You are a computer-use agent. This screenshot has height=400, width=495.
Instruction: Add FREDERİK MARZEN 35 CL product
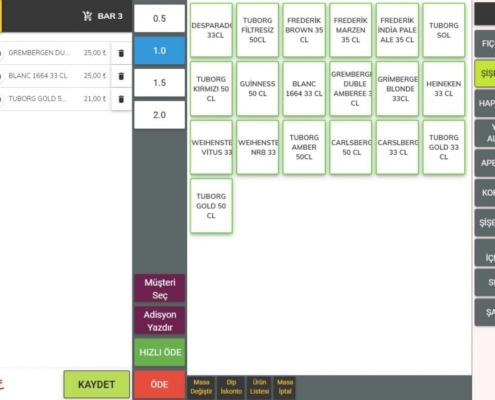point(351,30)
